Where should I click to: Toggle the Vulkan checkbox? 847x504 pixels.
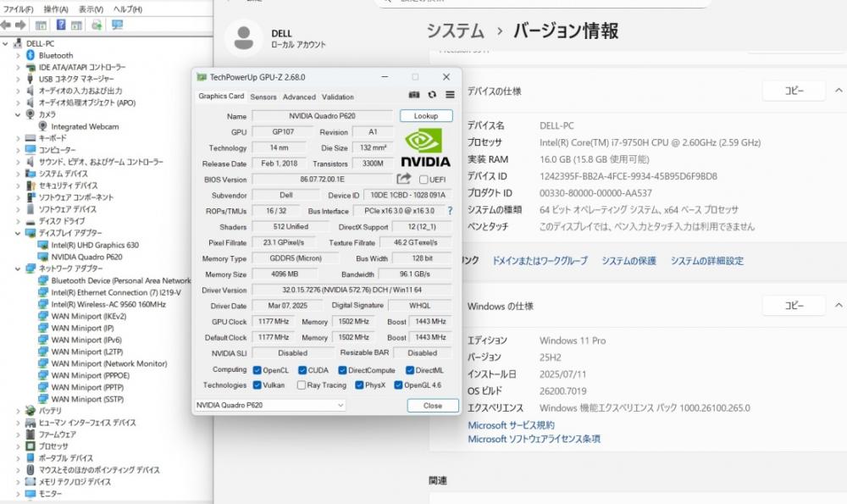(257, 385)
